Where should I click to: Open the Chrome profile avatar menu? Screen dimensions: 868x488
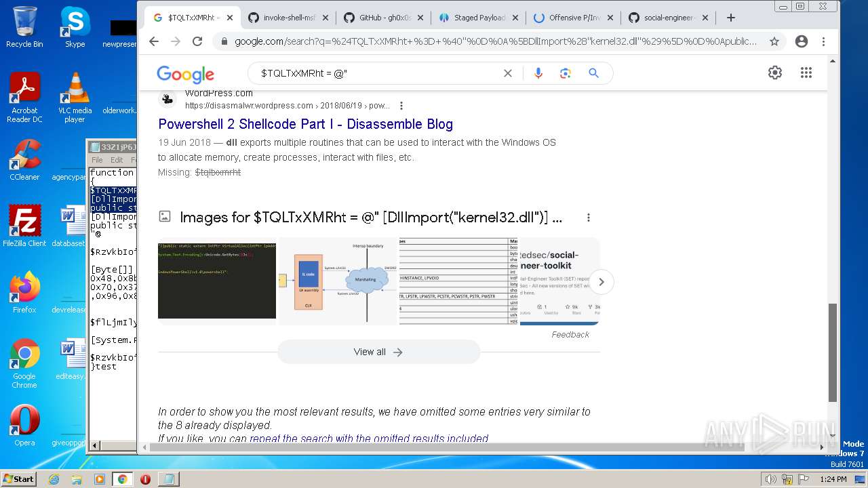pos(801,41)
